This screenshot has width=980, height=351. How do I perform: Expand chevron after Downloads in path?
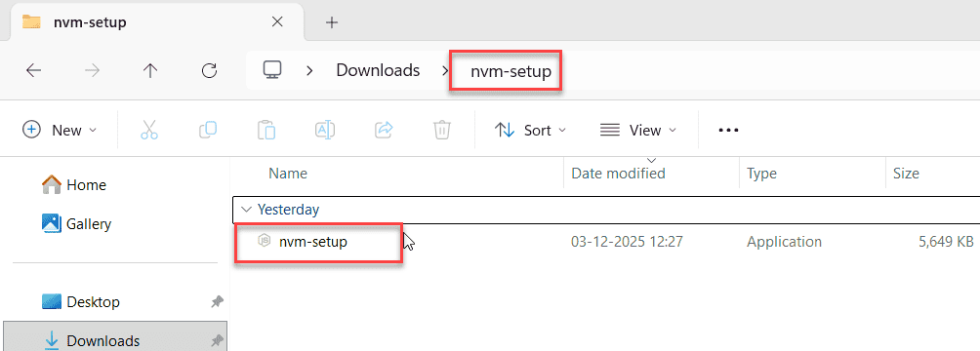pos(445,70)
